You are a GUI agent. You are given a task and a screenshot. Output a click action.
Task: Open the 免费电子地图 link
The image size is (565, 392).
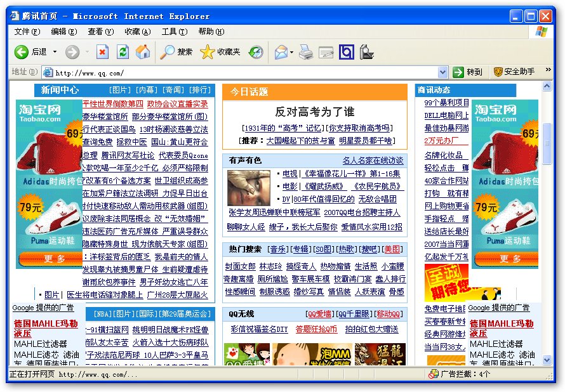[446, 309]
